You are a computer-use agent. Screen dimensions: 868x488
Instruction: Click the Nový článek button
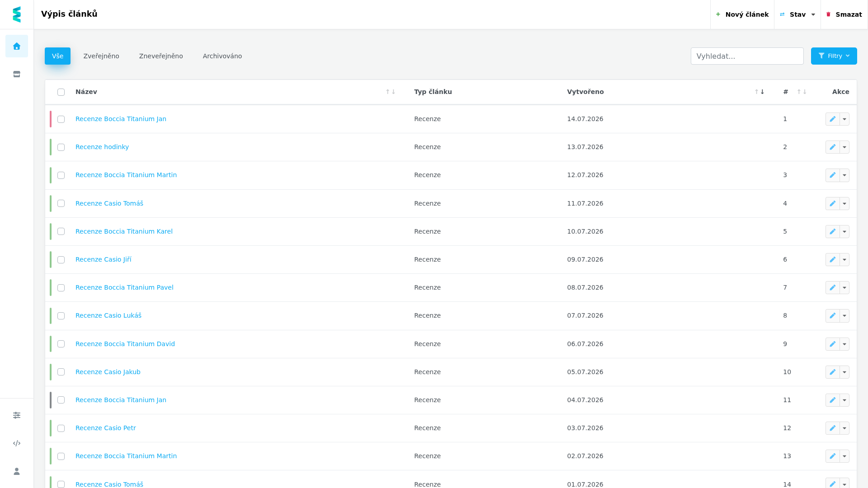742,14
